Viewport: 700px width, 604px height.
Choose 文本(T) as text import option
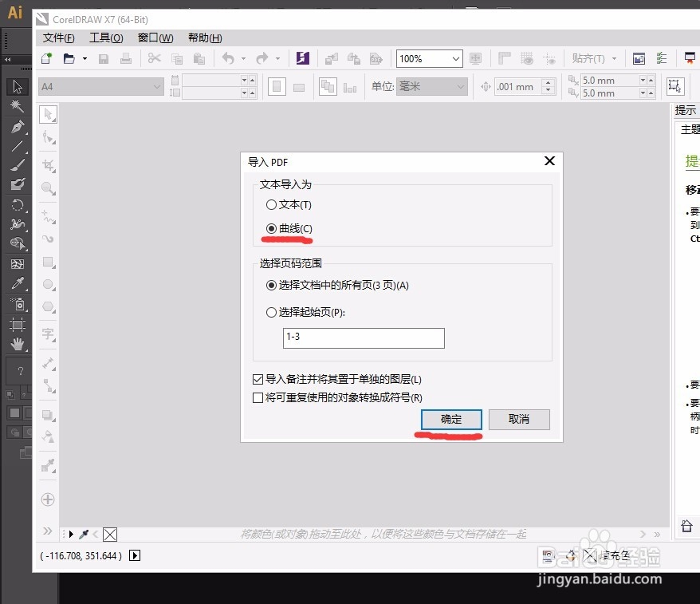[272, 205]
